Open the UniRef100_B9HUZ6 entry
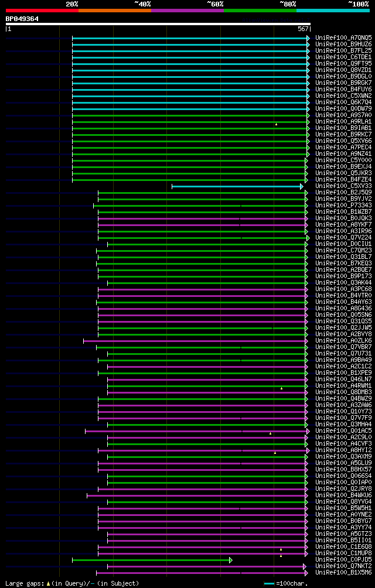Screen dimensions: 375x588 343,45
